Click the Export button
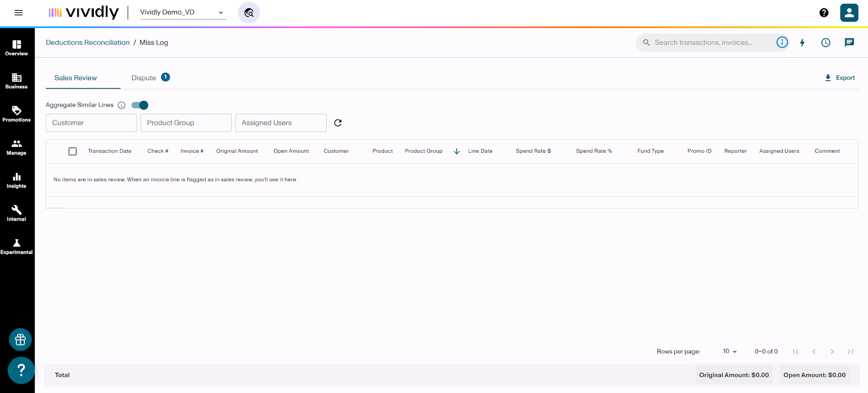 840,78
